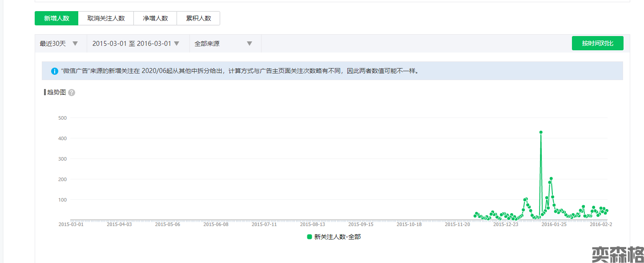The width and height of the screenshot is (644, 263).
Task: Click the 2015-12-23 x-axis date label
Action: pos(506,225)
